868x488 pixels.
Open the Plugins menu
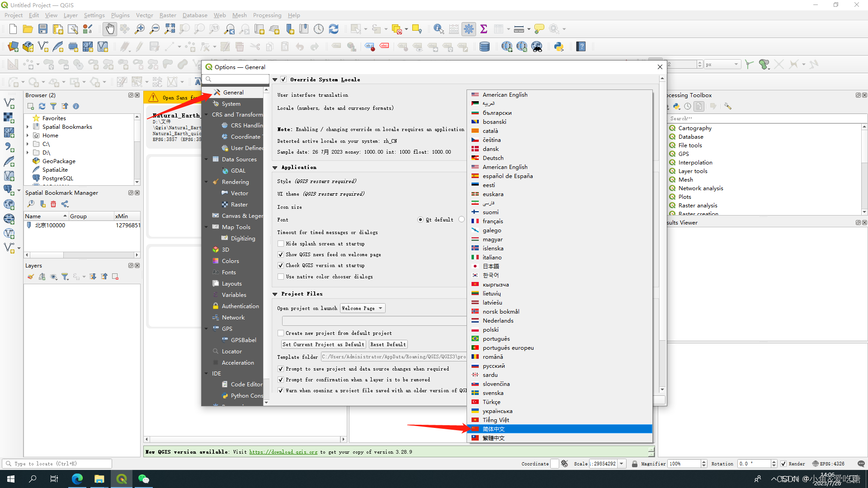(120, 15)
